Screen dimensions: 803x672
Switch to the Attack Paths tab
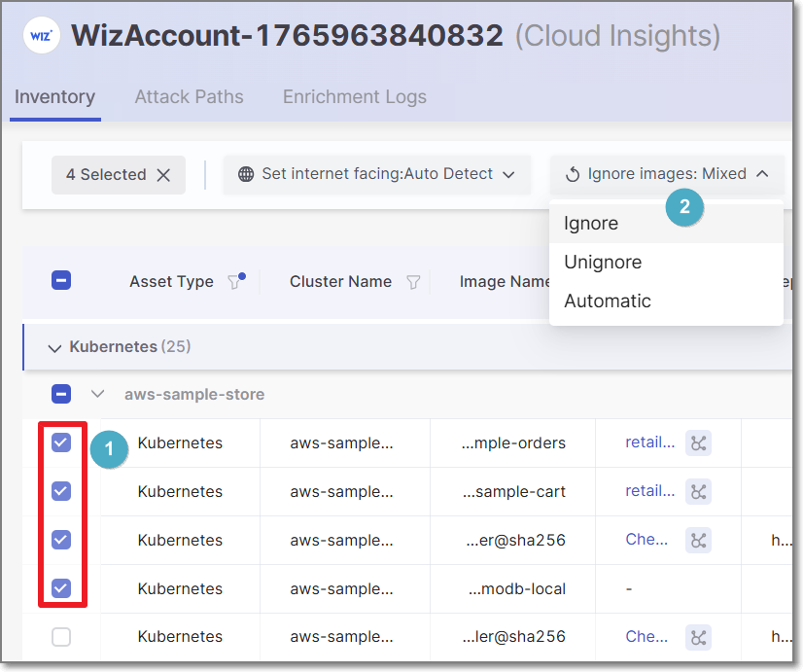pos(189,97)
